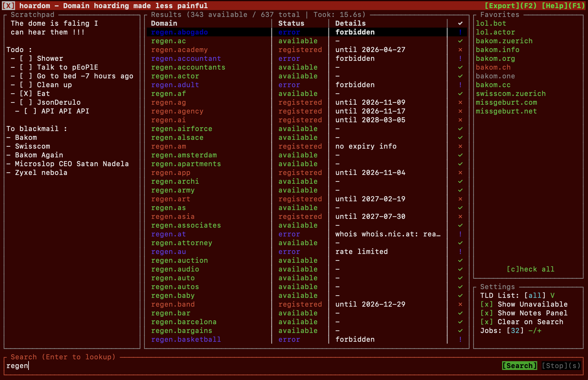Click check all in Favorites panel
This screenshot has height=380, width=588.
(530, 269)
